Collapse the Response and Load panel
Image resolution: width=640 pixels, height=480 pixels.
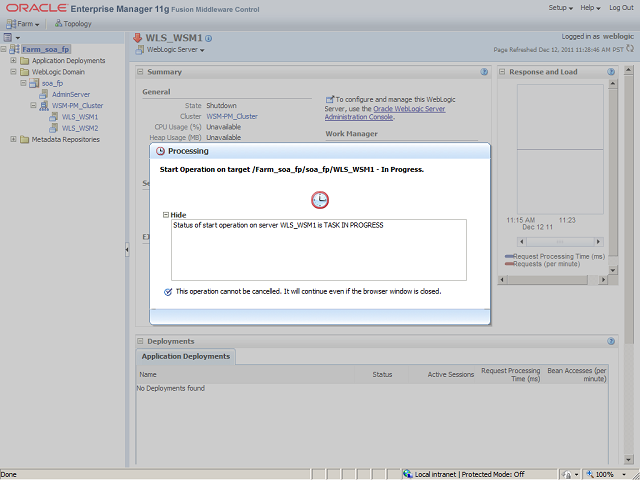(x=504, y=72)
